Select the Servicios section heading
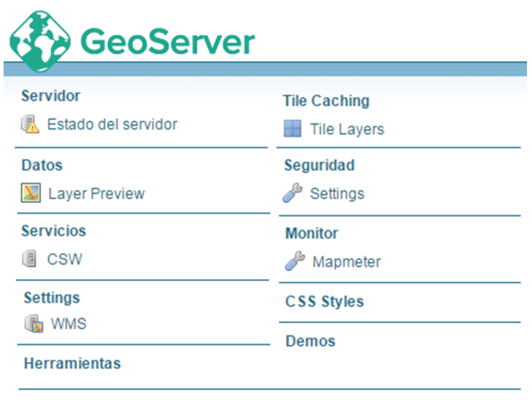532x400 pixels. 54,231
